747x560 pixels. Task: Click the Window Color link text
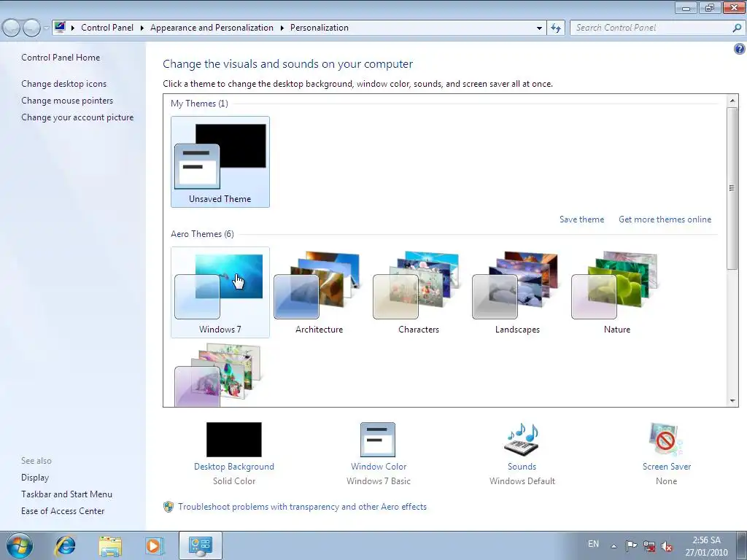tap(379, 467)
